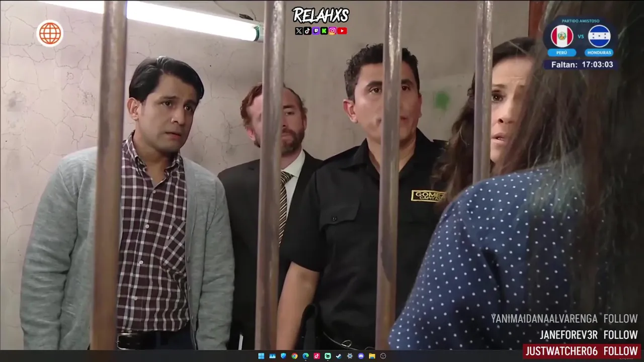Switch to Microsoft Edge in taskbar

305,356
